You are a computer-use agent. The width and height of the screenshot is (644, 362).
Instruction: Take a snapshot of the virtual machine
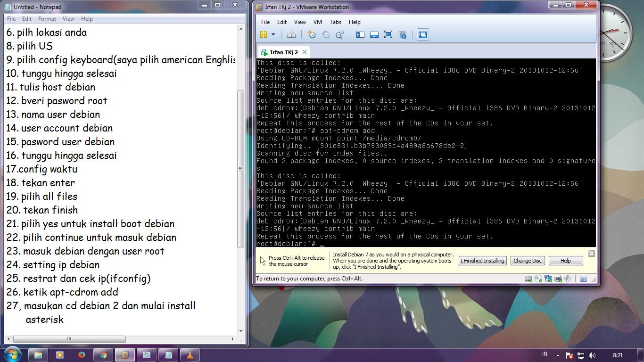point(312,34)
